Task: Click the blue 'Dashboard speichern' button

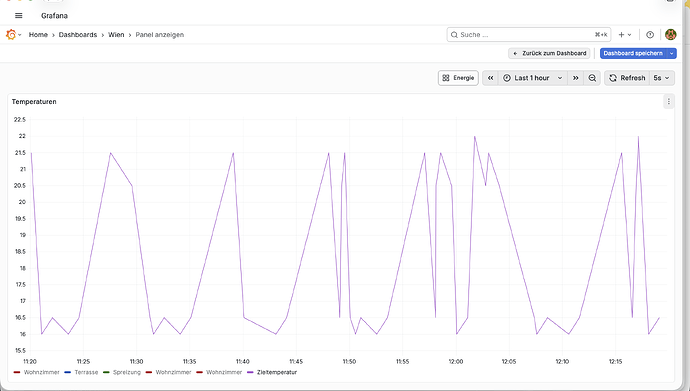Action: coord(633,53)
